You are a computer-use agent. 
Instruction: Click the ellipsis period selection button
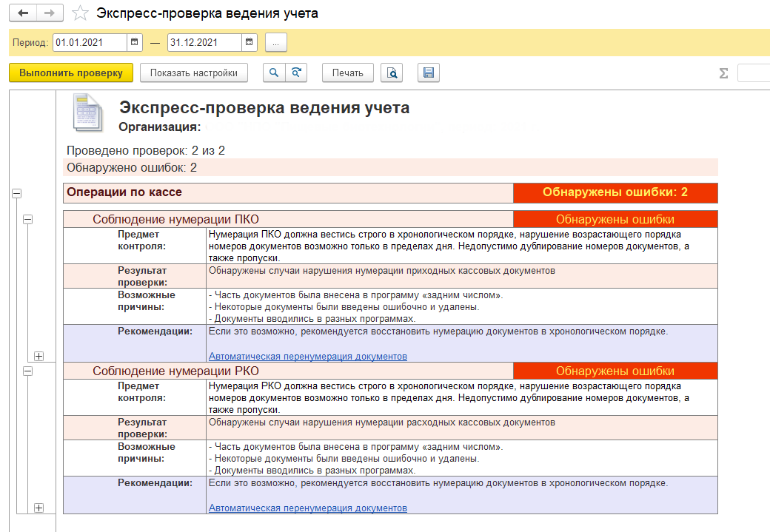[x=275, y=42]
